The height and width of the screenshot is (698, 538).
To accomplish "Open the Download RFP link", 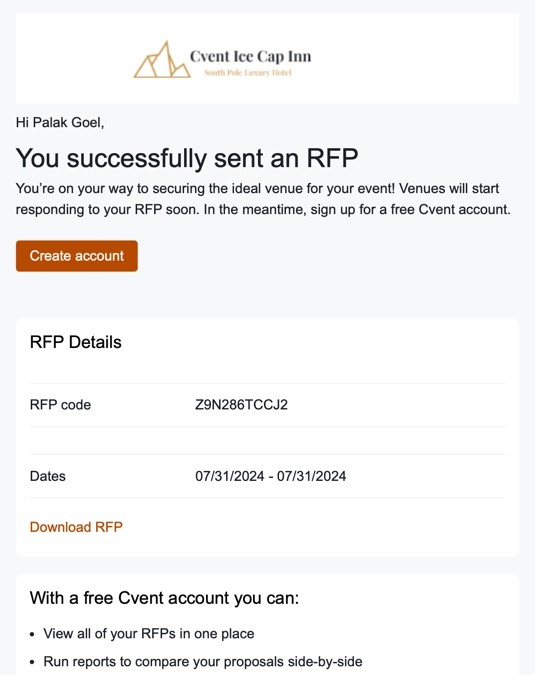I will tap(76, 527).
